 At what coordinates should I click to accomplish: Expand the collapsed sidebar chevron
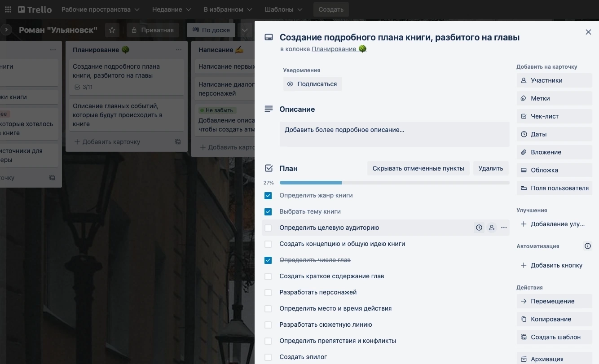tap(6, 30)
